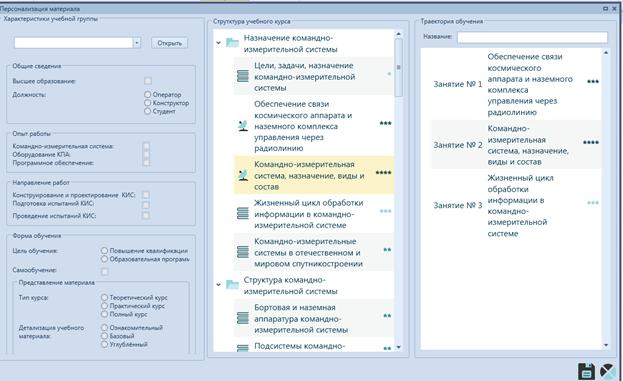The height and width of the screenshot is (381, 623).
Task: Collapse Структура командно-измерительной системы node
Action: click(218, 284)
